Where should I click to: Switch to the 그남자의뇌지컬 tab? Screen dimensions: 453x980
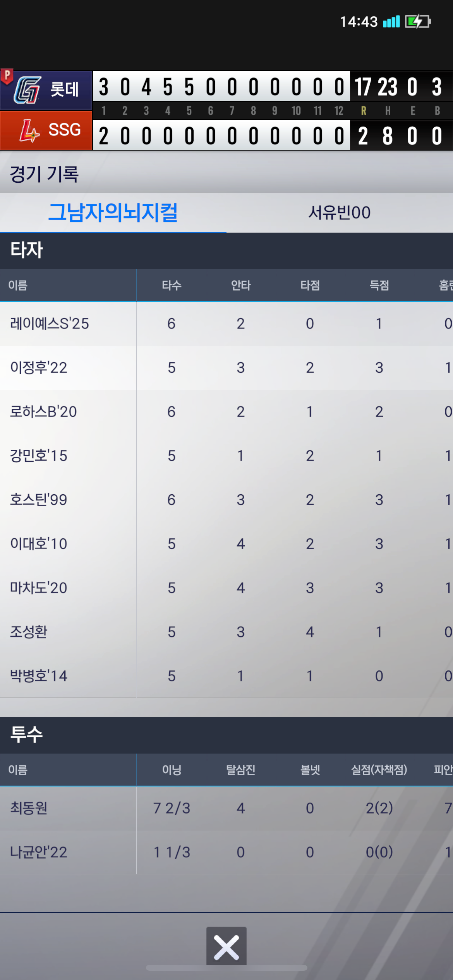pos(113,212)
